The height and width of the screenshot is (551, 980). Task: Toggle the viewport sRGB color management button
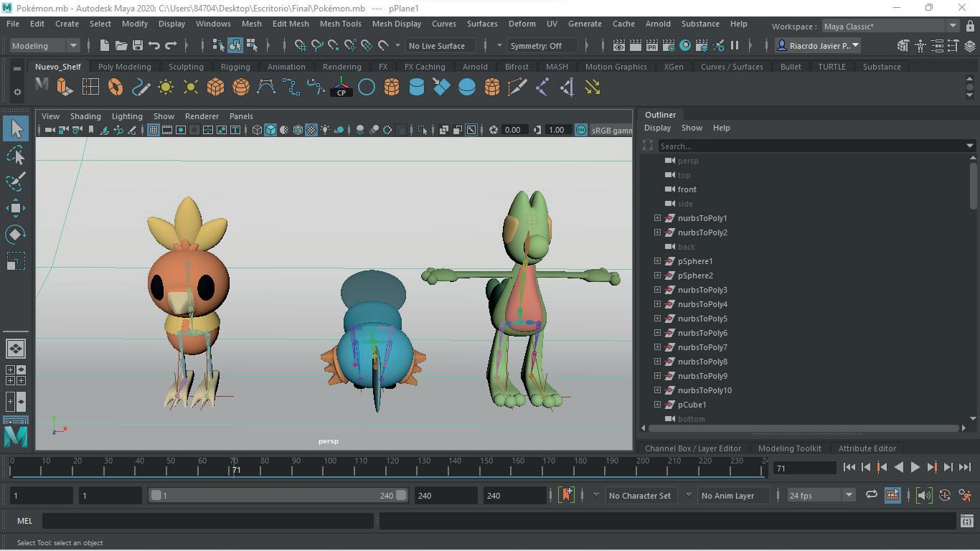coord(580,130)
